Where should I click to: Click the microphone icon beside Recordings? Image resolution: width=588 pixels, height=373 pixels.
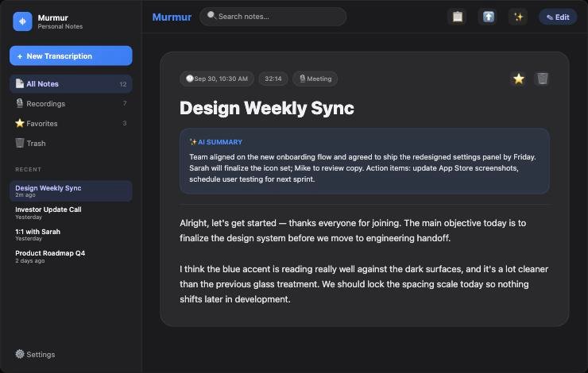(x=20, y=103)
